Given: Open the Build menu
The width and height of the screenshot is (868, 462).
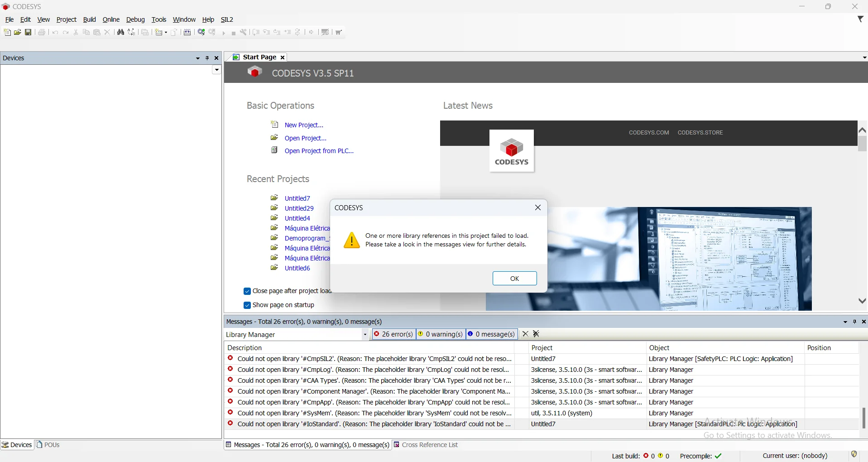Looking at the screenshot, I should pyautogui.click(x=90, y=19).
